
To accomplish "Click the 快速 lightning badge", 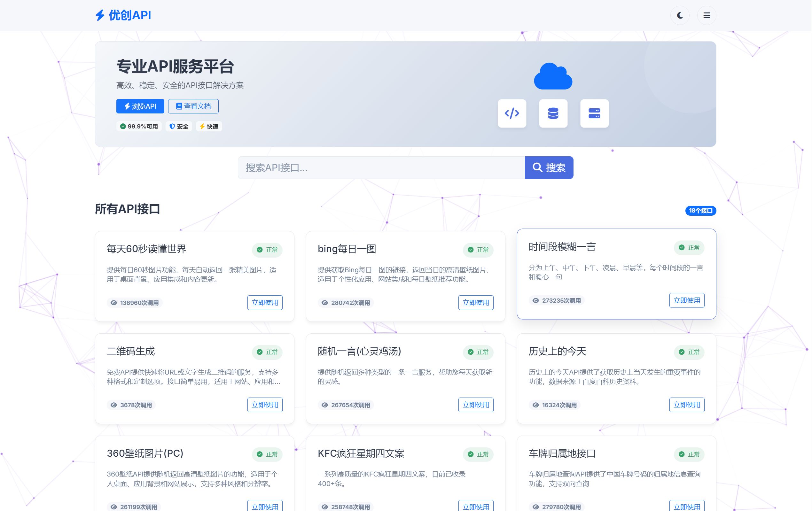I will point(209,126).
